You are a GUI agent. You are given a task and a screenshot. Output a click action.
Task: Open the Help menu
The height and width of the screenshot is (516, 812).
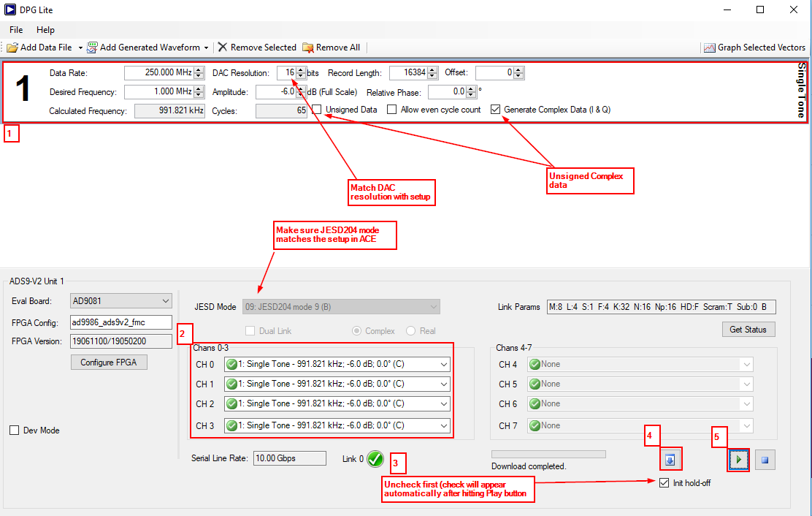(45, 29)
